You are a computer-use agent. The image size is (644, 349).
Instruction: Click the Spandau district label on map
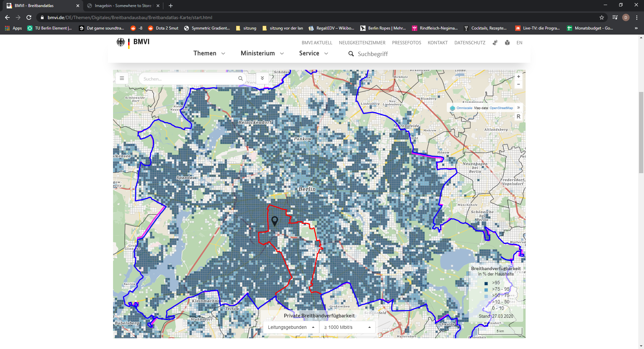point(186,178)
